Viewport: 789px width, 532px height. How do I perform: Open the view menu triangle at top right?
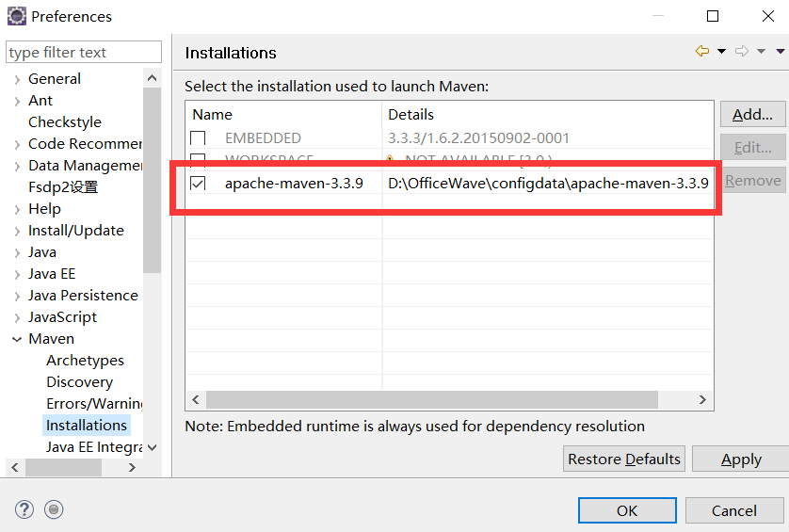(x=781, y=51)
